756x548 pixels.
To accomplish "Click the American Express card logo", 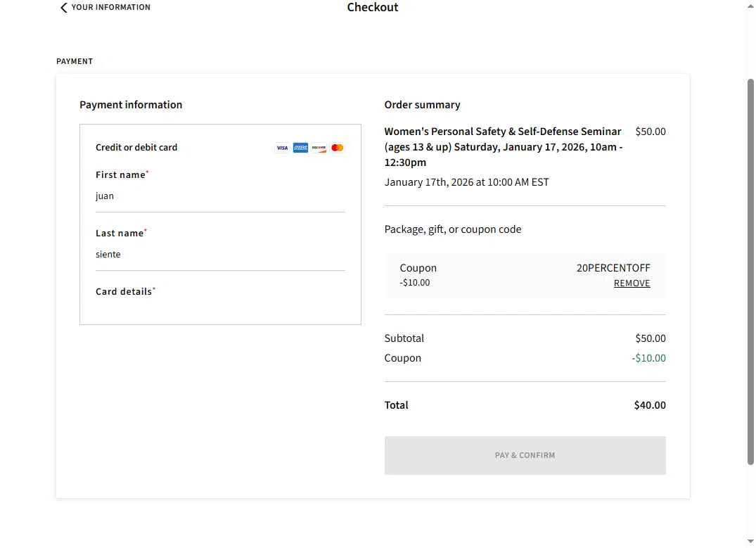I will coord(300,148).
